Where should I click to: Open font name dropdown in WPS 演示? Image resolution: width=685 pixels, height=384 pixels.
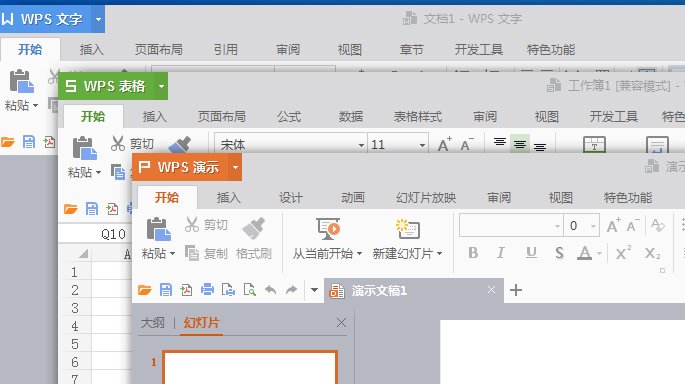[557, 226]
